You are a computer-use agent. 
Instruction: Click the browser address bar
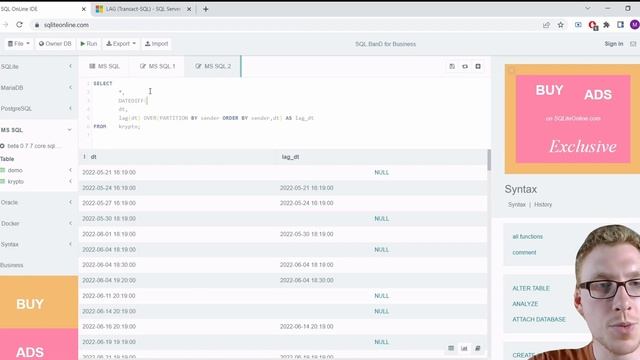(286, 25)
